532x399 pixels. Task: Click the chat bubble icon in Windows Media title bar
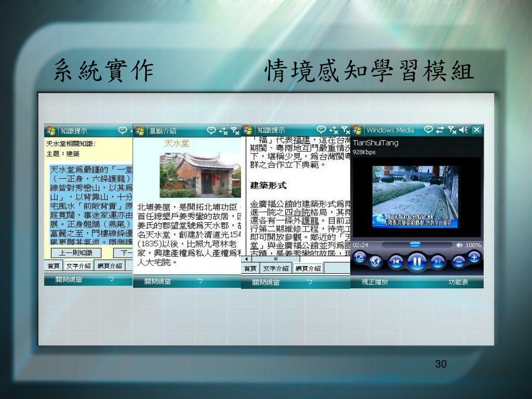[429, 129]
